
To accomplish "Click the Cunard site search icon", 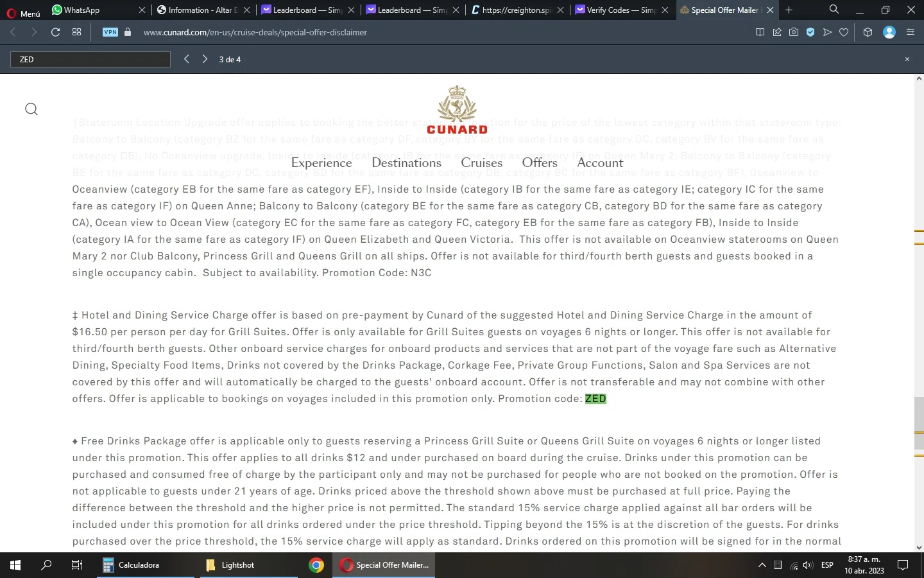I will [x=31, y=109].
